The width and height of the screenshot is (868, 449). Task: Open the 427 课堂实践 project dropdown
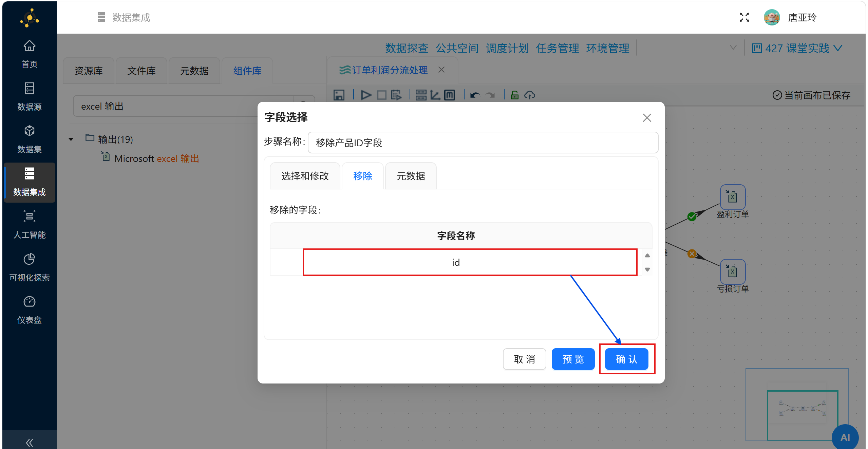click(797, 48)
